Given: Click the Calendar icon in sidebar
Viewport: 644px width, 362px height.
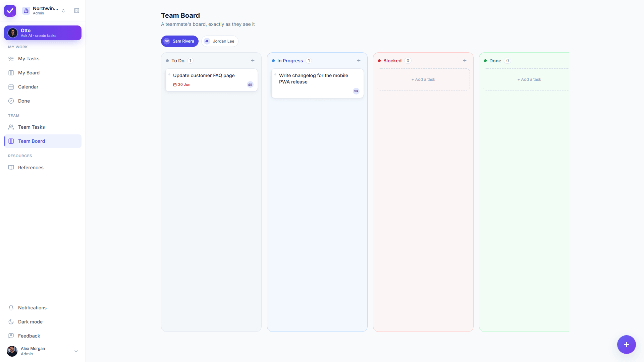Looking at the screenshot, I should click(x=11, y=87).
